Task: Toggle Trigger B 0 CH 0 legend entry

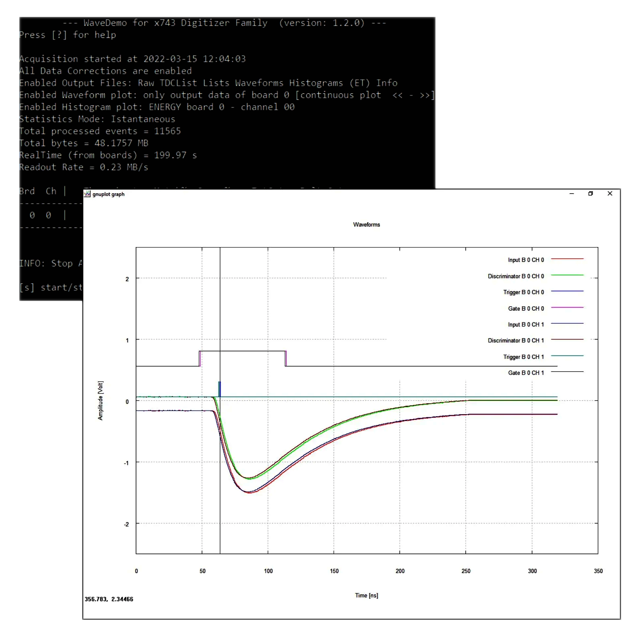Action: [x=523, y=292]
